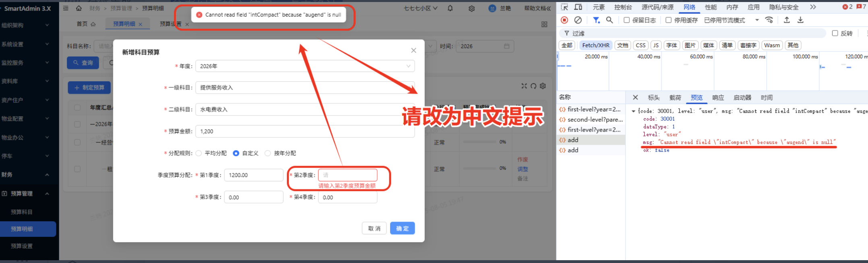Open the red error count indicator
868x263 pixels.
[847, 7]
